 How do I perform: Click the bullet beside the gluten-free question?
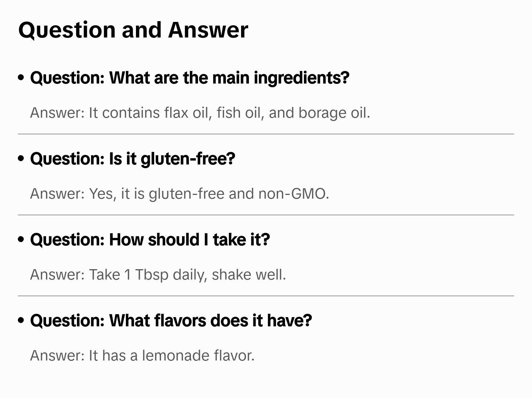pos(21,159)
